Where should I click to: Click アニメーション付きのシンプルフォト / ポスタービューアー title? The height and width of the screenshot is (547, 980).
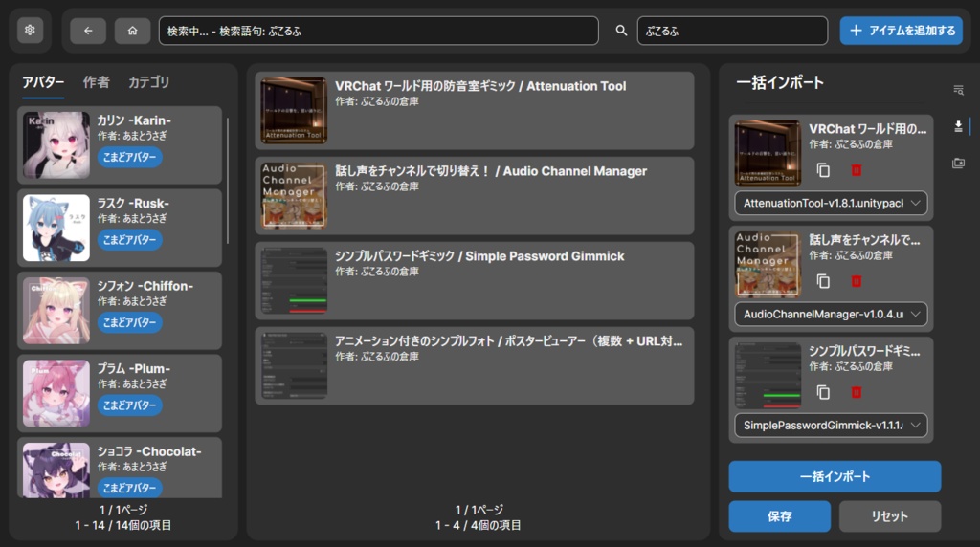click(x=509, y=341)
